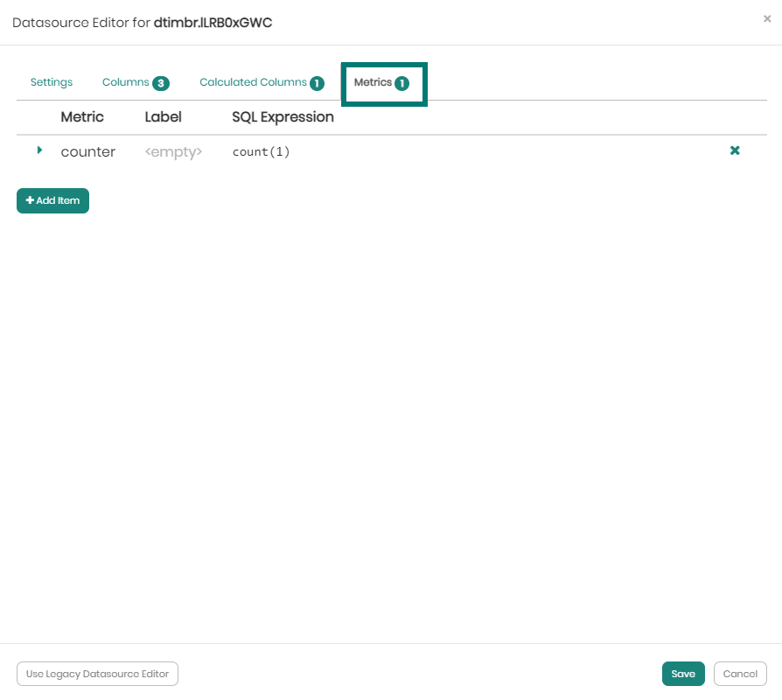The height and width of the screenshot is (700, 782).
Task: Click the count badge on Columns tab
Action: pos(161,81)
